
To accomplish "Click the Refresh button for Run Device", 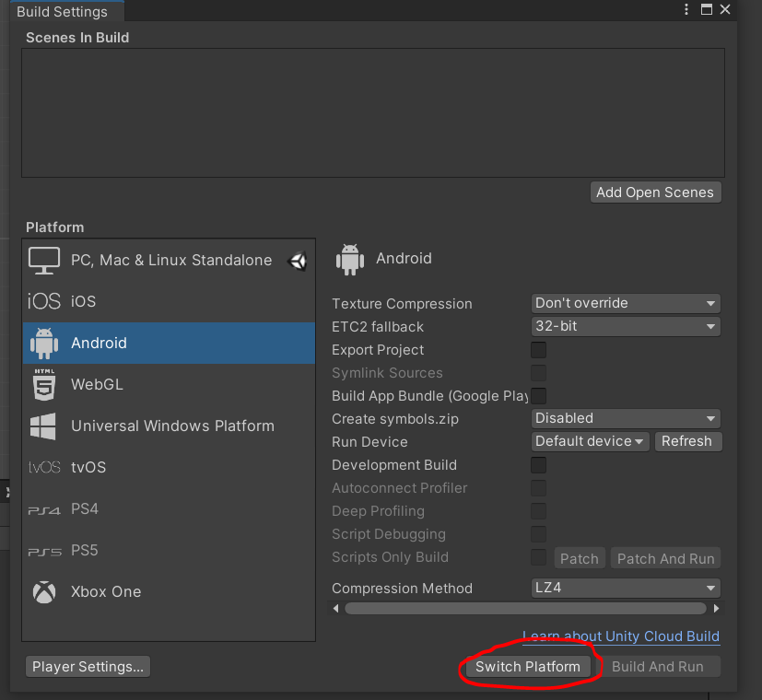I will (x=687, y=441).
